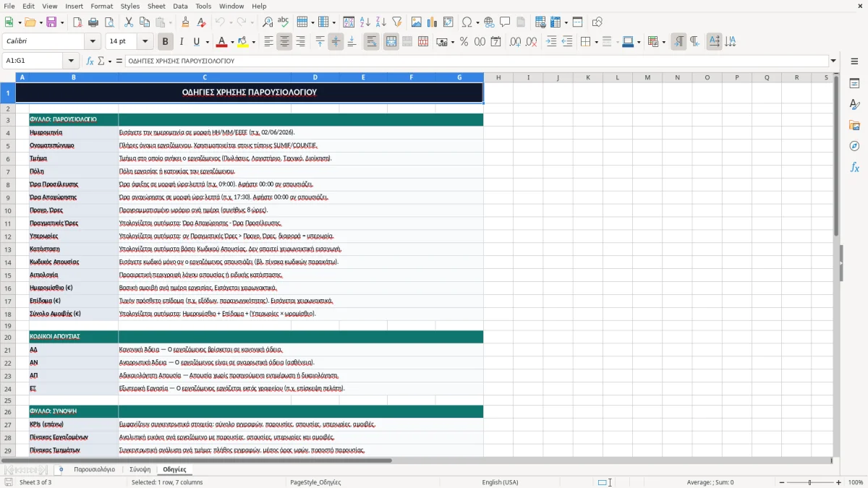Viewport: 868px width, 488px height.
Task: Open the sidebar Navigator panel
Action: [854, 146]
